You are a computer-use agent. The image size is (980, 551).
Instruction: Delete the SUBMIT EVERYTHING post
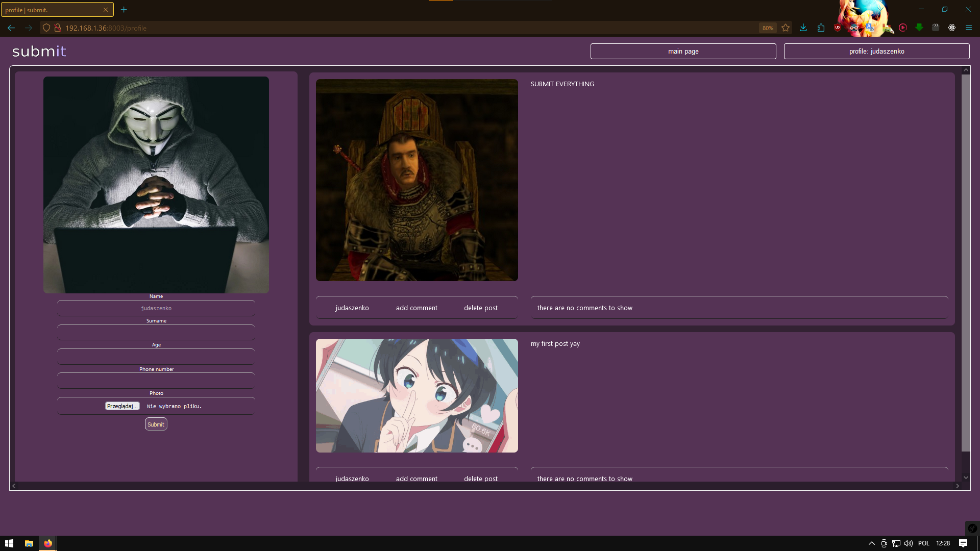[x=481, y=308]
